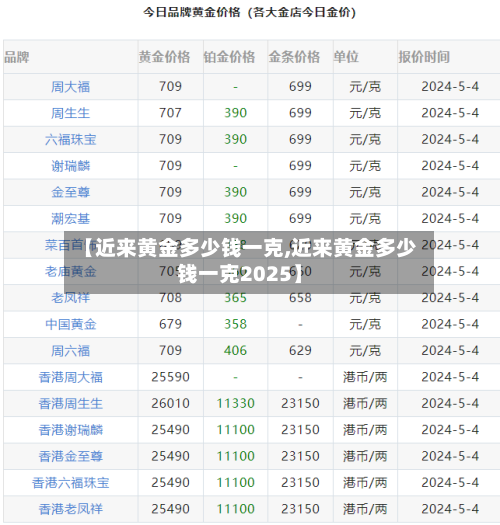Screen dimensions: 500x525
Task: Select gold price 707 in 周生生 row
Action: click(170, 113)
